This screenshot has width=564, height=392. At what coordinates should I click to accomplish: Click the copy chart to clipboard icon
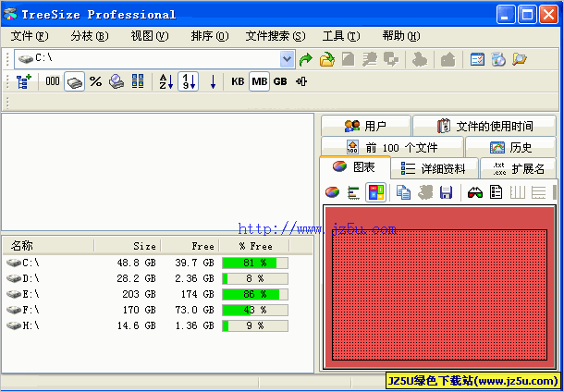tap(403, 192)
